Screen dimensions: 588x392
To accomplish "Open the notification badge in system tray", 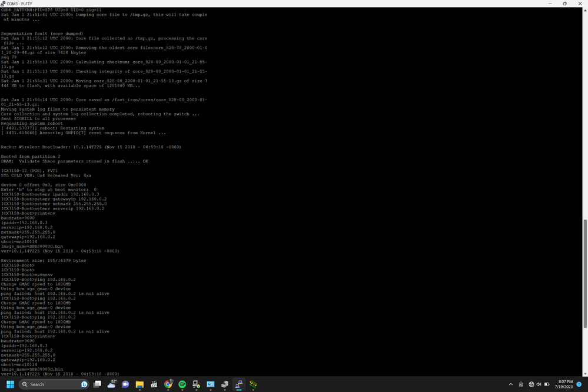I will 579,384.
